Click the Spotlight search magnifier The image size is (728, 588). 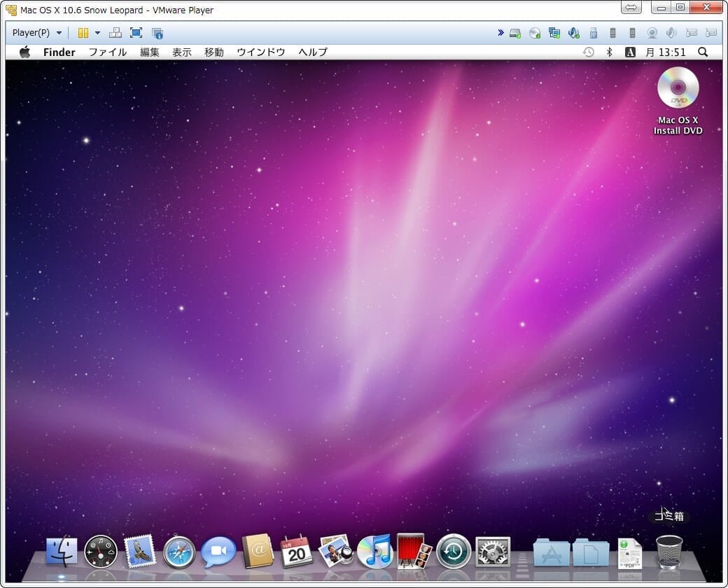tap(703, 52)
